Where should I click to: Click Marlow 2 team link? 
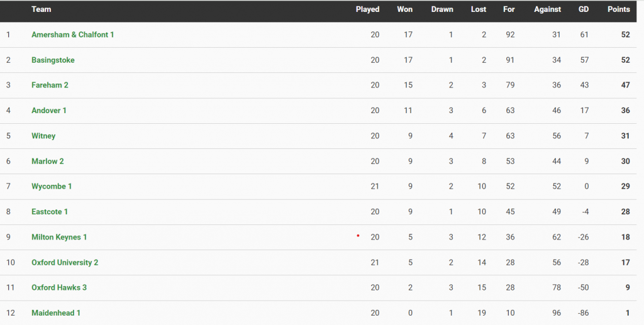point(48,161)
